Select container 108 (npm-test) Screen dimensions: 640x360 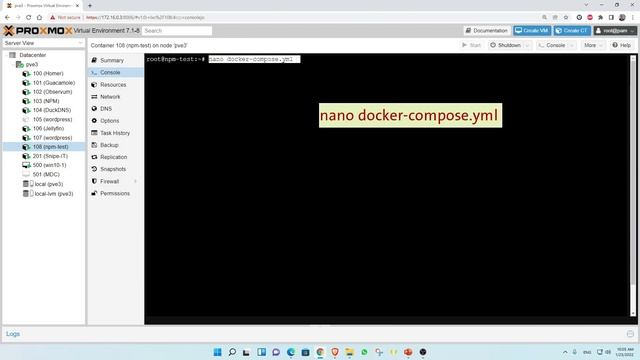click(50, 147)
